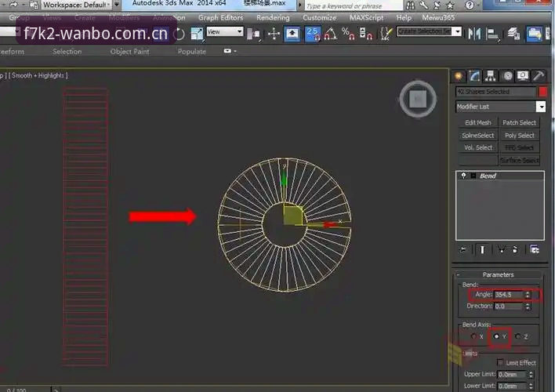Screen dimensions: 555x392
Task: Enable the Limit Effect checkbox
Action: [500, 362]
